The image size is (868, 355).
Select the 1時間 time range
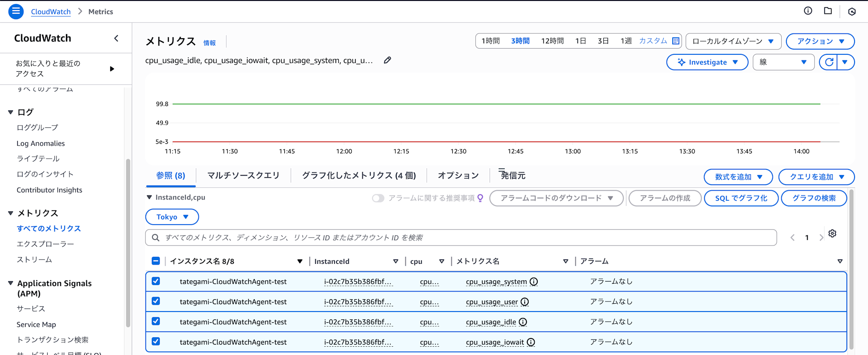coord(490,41)
